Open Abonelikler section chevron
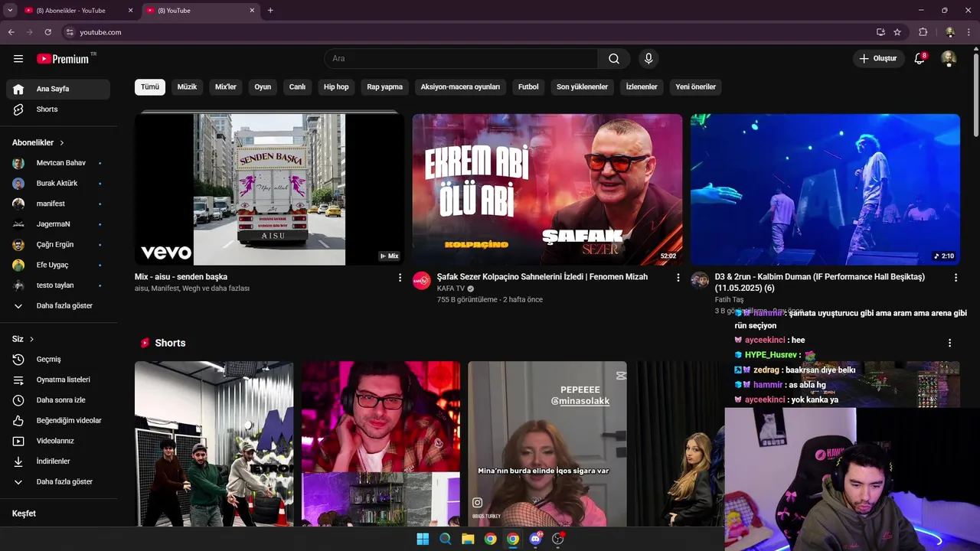This screenshot has width=980, height=551. (62, 143)
